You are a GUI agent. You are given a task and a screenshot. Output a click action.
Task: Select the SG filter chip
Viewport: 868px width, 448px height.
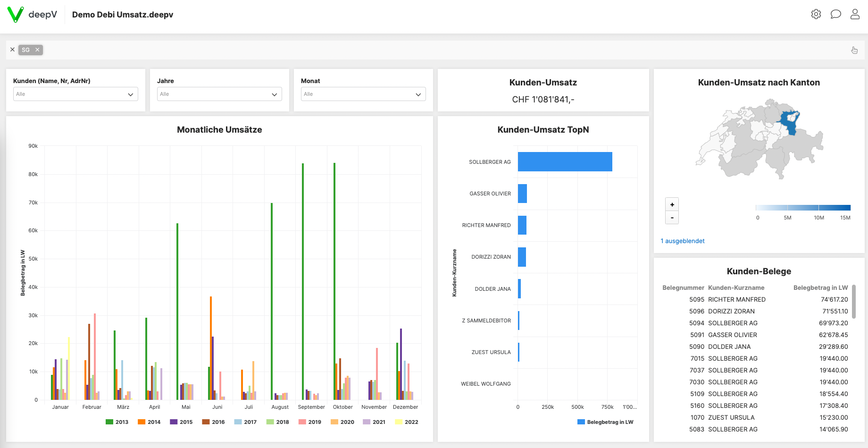pos(26,50)
